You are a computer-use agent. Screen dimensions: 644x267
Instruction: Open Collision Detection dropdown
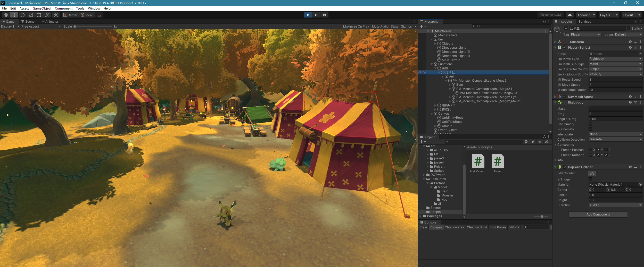point(615,139)
